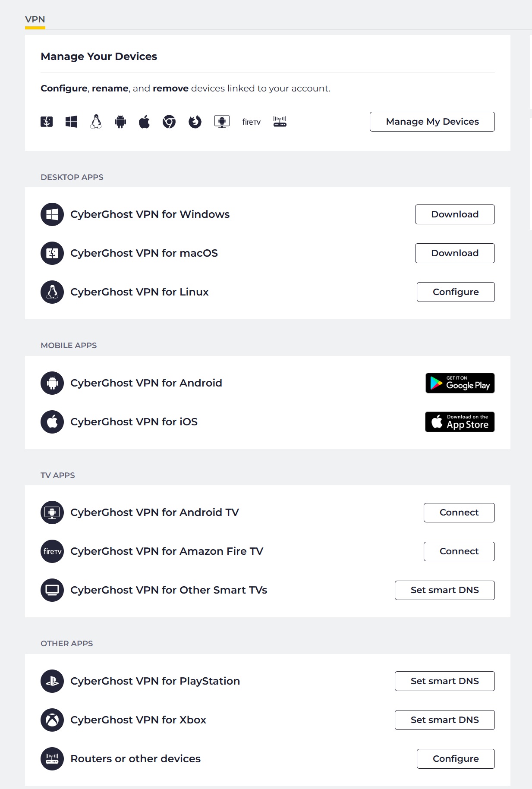Configure routers or other devices
Viewport: 532px width, 789px height.
(456, 759)
